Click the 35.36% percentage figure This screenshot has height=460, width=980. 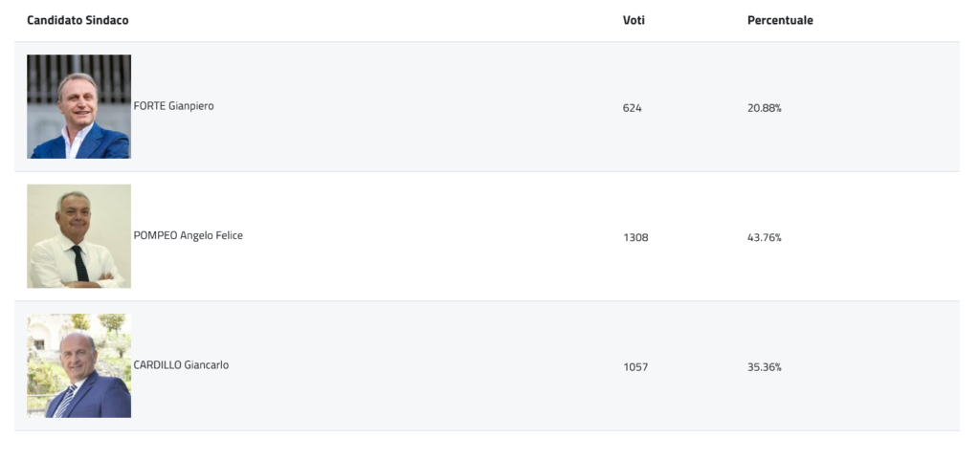(x=765, y=367)
